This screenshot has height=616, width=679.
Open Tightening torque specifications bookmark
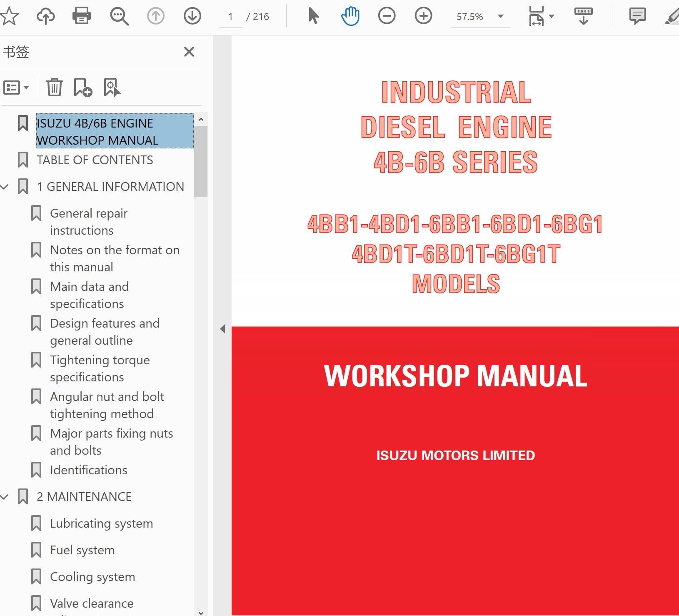pyautogui.click(x=100, y=368)
